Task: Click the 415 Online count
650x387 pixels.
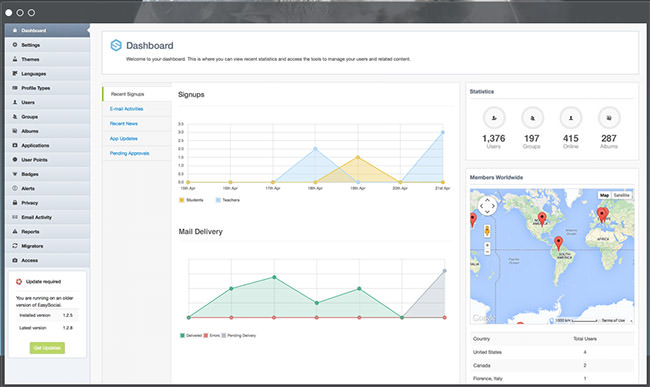Action: click(x=571, y=138)
